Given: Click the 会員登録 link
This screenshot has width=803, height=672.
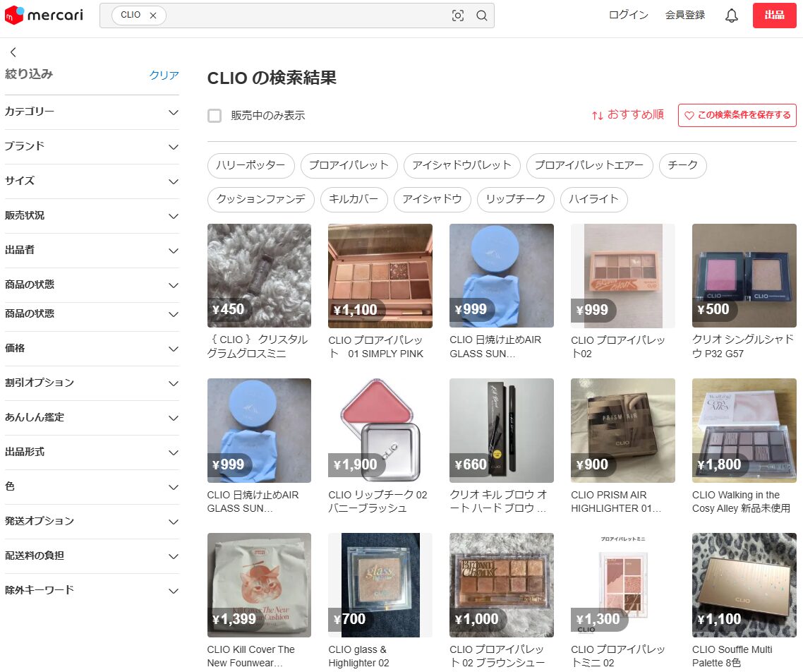Looking at the screenshot, I should (684, 15).
